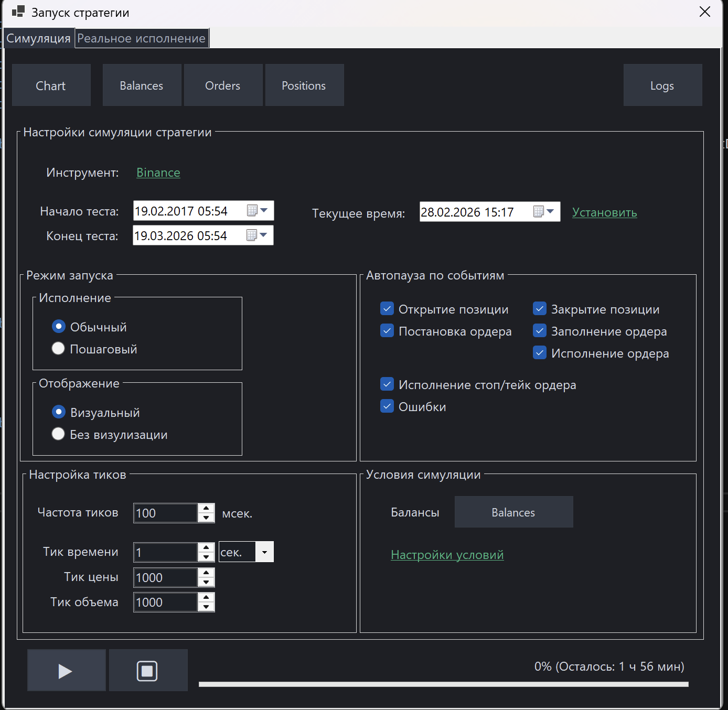This screenshot has height=710, width=728.
Task: Open the 'сек.' time unit dropdown
Action: click(265, 551)
